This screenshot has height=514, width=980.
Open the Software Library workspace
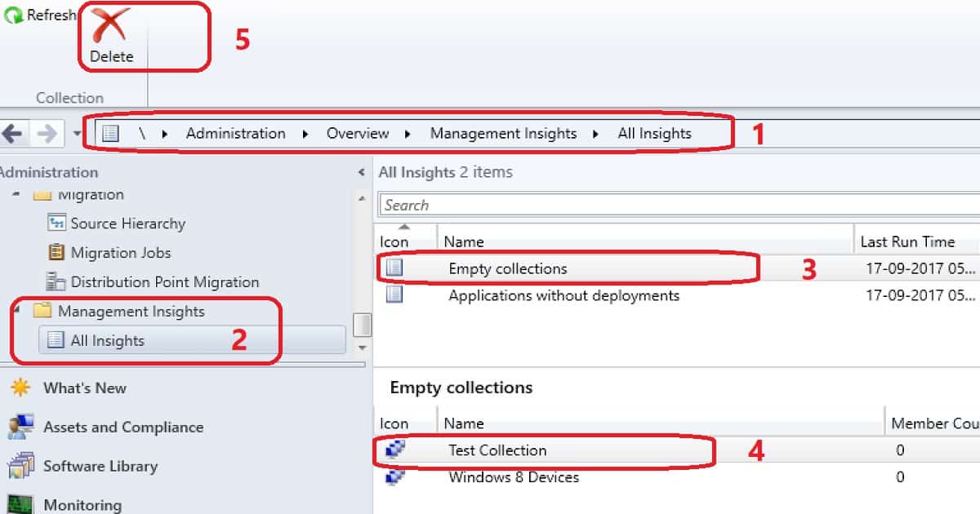click(x=100, y=467)
